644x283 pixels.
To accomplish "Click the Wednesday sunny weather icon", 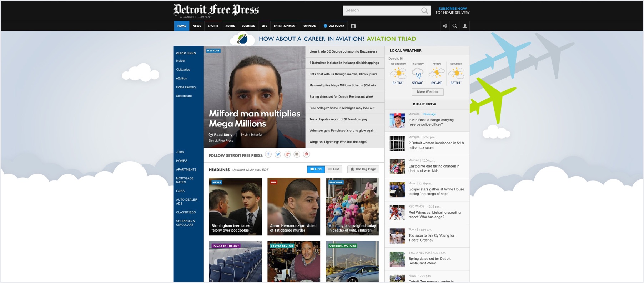I will click(x=398, y=73).
